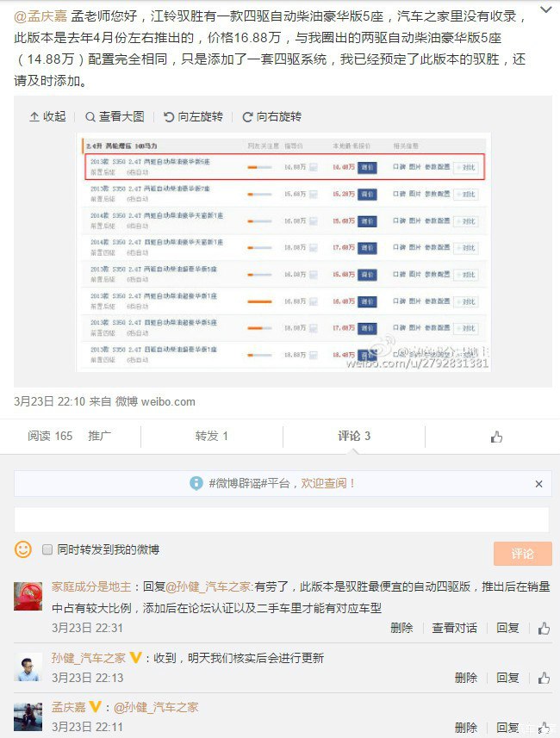Open the post options chevron menu
560x738 pixels.
pos(546,9)
